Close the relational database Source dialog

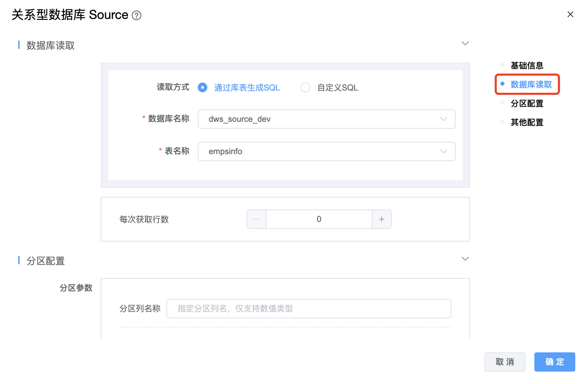(x=570, y=14)
